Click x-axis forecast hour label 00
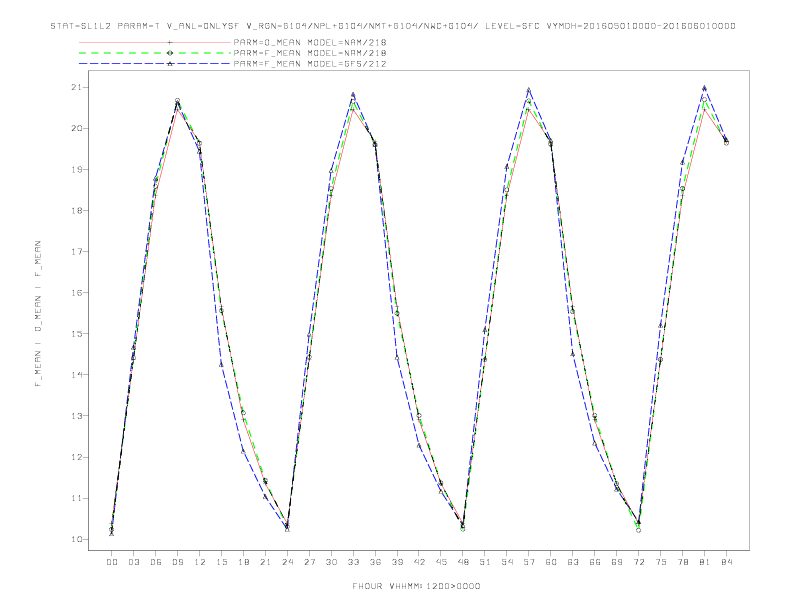Image resolution: width=792 pixels, height=612 pixels. point(112,562)
